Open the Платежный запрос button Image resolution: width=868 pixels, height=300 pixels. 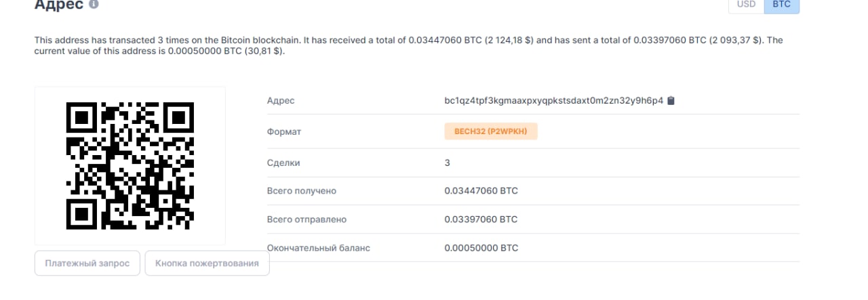pyautogui.click(x=87, y=263)
